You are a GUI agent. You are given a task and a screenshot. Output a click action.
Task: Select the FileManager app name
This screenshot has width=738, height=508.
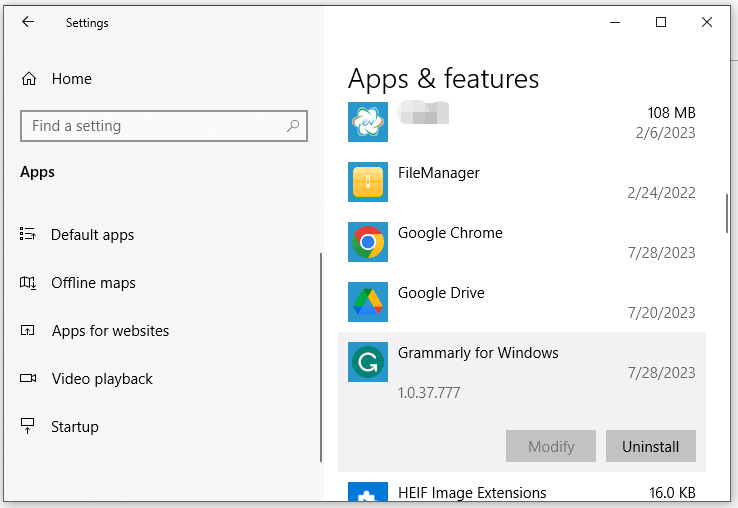click(x=439, y=173)
